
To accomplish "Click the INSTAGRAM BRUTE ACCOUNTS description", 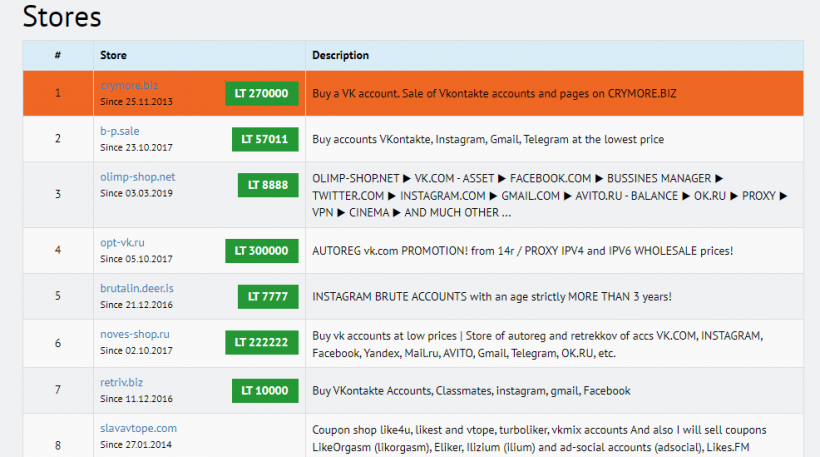I will 492,296.
